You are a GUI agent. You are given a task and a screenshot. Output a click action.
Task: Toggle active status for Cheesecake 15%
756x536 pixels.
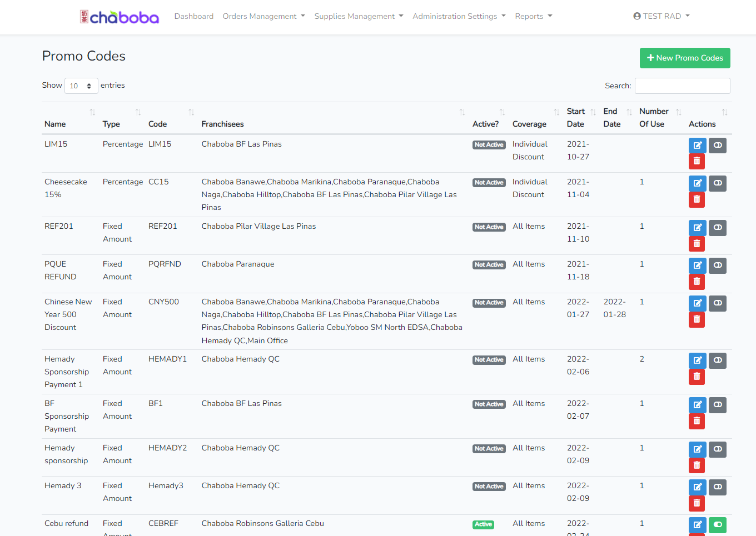coord(718,183)
